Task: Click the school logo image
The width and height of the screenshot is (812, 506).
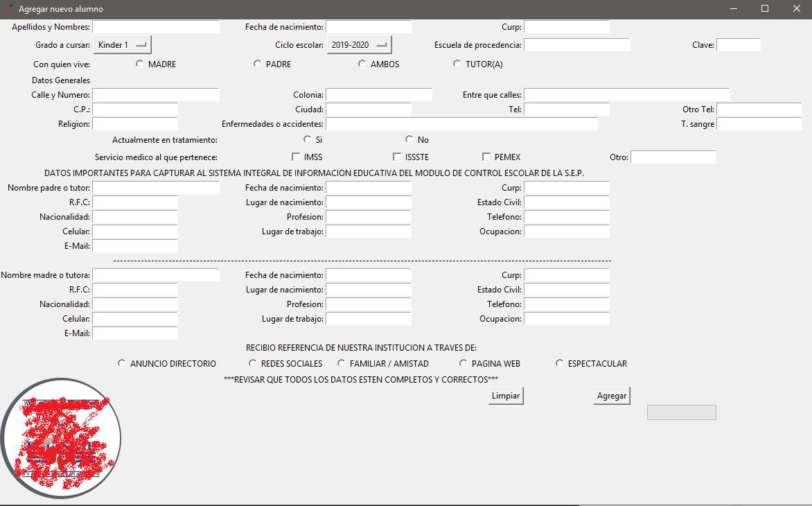Action: pyautogui.click(x=61, y=438)
